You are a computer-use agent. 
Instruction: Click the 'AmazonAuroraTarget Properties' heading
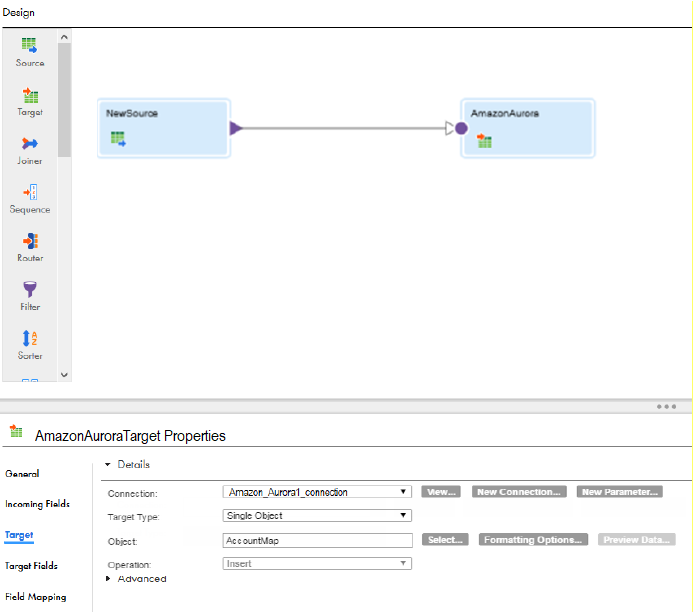pyautogui.click(x=130, y=436)
